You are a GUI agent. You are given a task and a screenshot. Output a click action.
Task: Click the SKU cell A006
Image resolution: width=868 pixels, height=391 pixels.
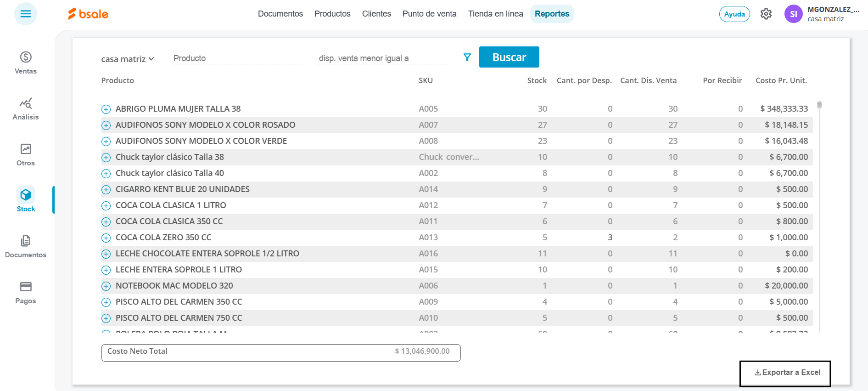coord(428,286)
